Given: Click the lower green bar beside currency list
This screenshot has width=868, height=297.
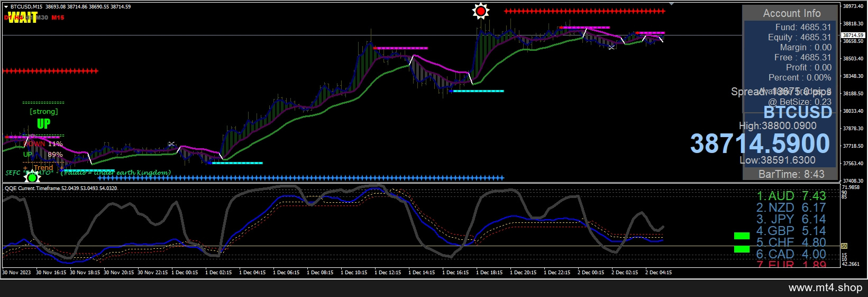Looking at the screenshot, I should click(x=742, y=249).
